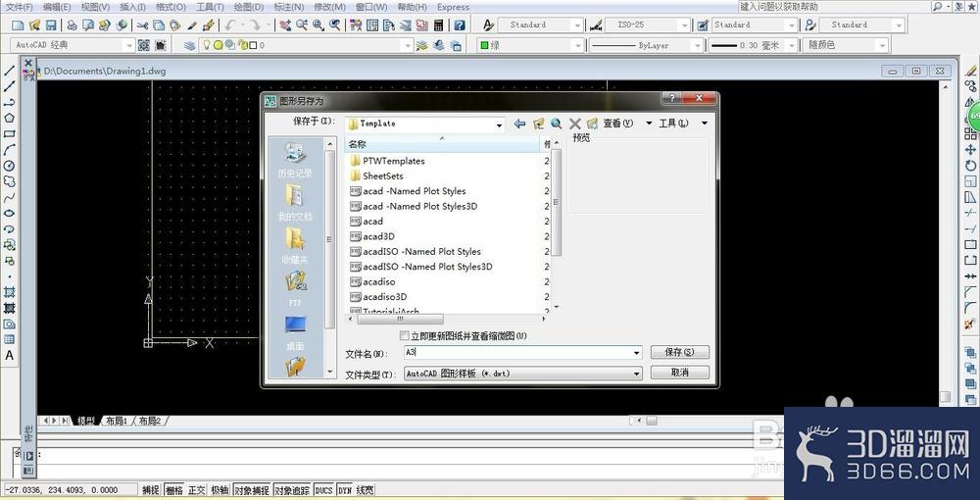Open the 0.30 毫米 lineweight dropdown
The height and width of the screenshot is (500, 980).
pos(791,45)
